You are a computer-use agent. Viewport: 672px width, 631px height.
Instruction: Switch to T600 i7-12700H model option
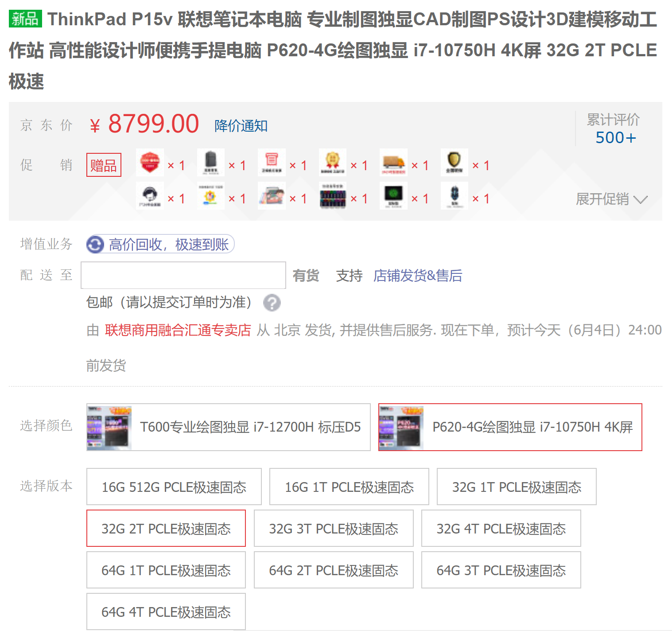click(x=228, y=427)
